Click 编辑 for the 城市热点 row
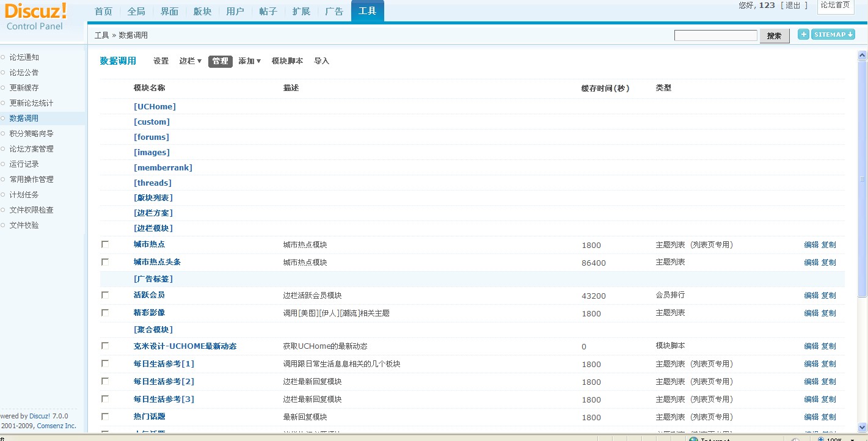The width and height of the screenshot is (868, 441). tap(811, 245)
